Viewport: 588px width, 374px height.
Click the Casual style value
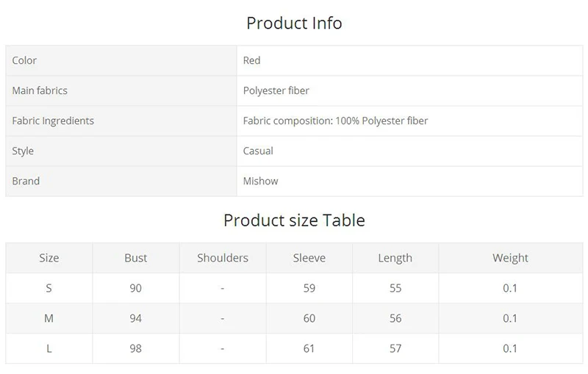(258, 151)
